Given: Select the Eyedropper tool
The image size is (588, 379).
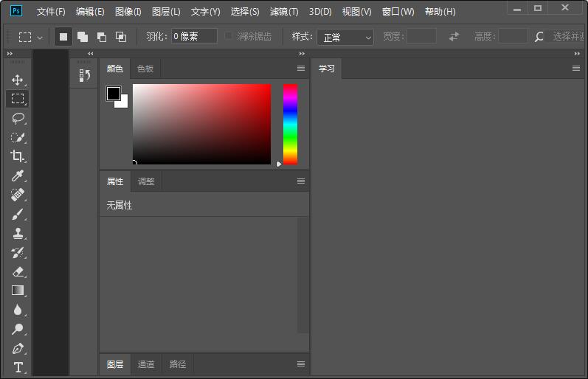Looking at the screenshot, I should pos(18,175).
